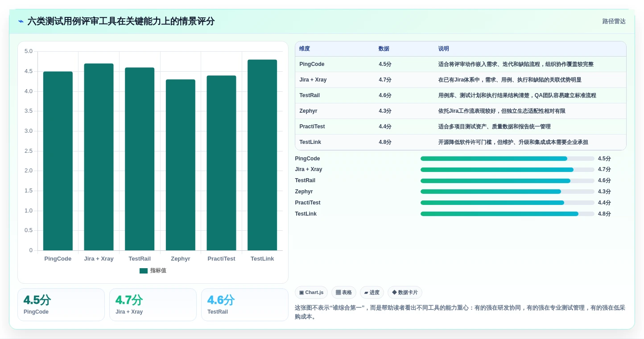Click the TestLink x-axis label
644x339 pixels.
tap(262, 259)
